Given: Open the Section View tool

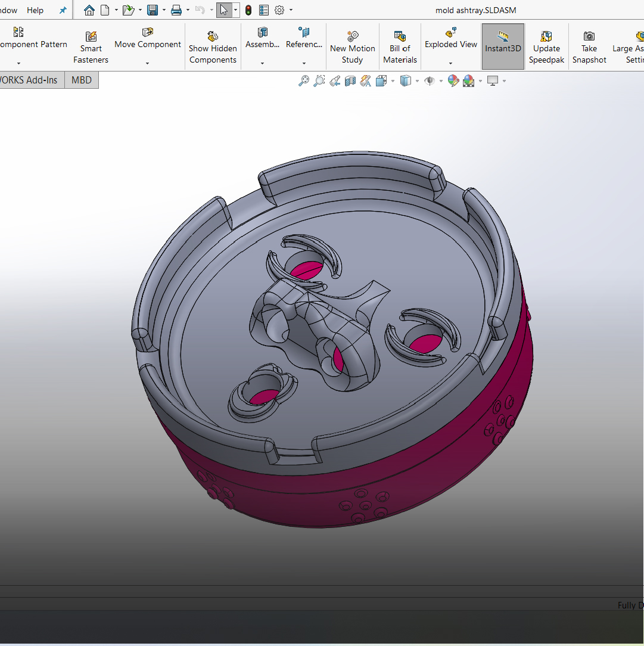Looking at the screenshot, I should point(350,81).
